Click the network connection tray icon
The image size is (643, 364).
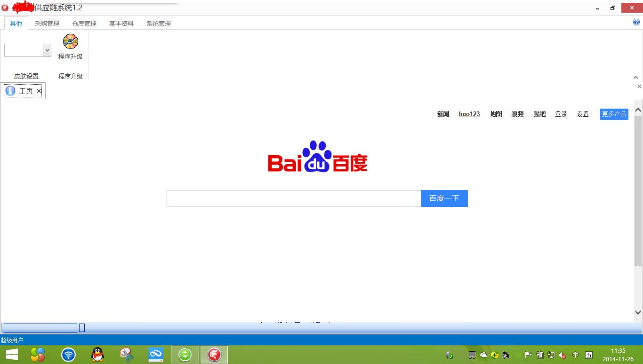pos(551,355)
